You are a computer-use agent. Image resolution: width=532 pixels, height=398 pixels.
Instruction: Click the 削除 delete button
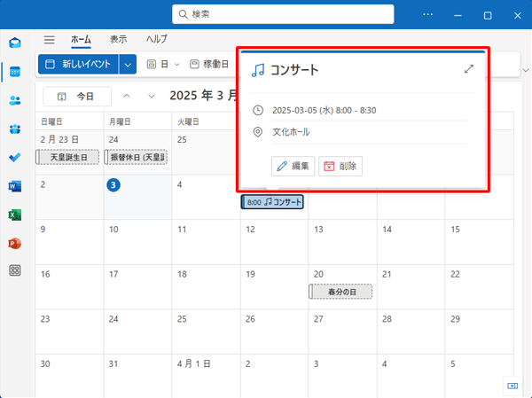[x=340, y=166]
